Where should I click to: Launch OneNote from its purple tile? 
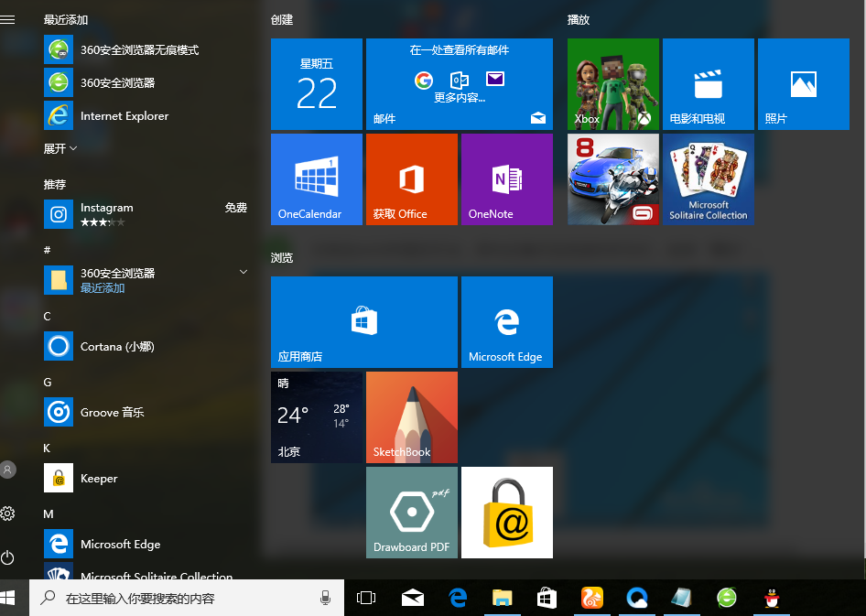pyautogui.click(x=506, y=178)
